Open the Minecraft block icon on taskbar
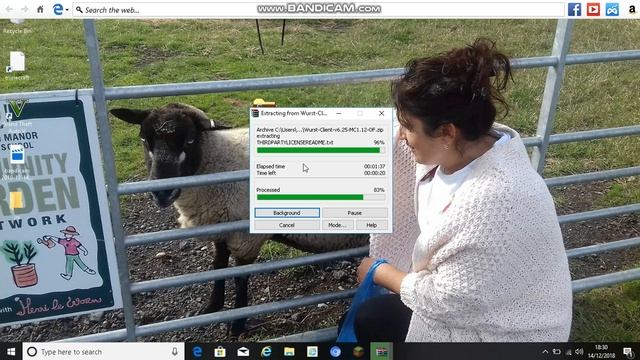This screenshot has height=360, width=640. point(358,351)
